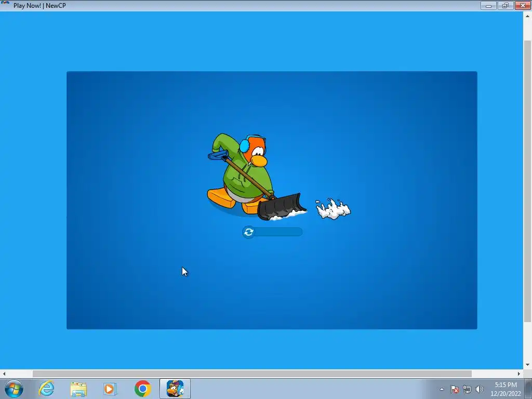Viewport: 532px width, 399px height.
Task: Open the network status tray icon
Action: click(467, 389)
